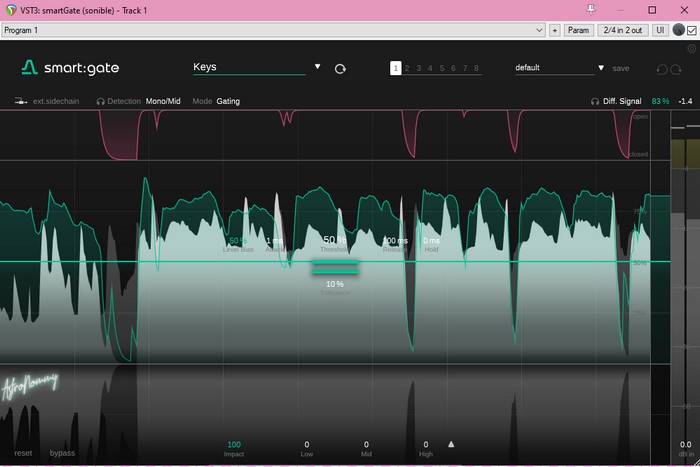
Task: Switch to state slot 2
Action: [407, 68]
